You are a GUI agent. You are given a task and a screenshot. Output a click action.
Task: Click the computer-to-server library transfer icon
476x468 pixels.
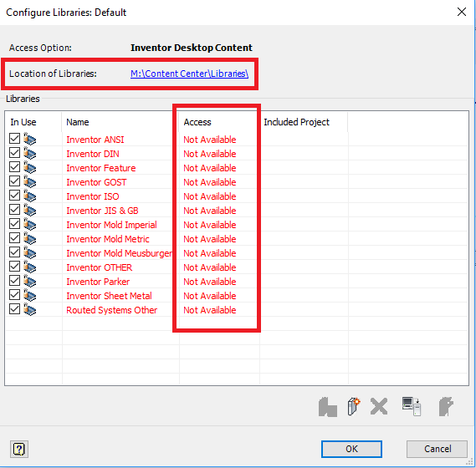pyautogui.click(x=412, y=406)
